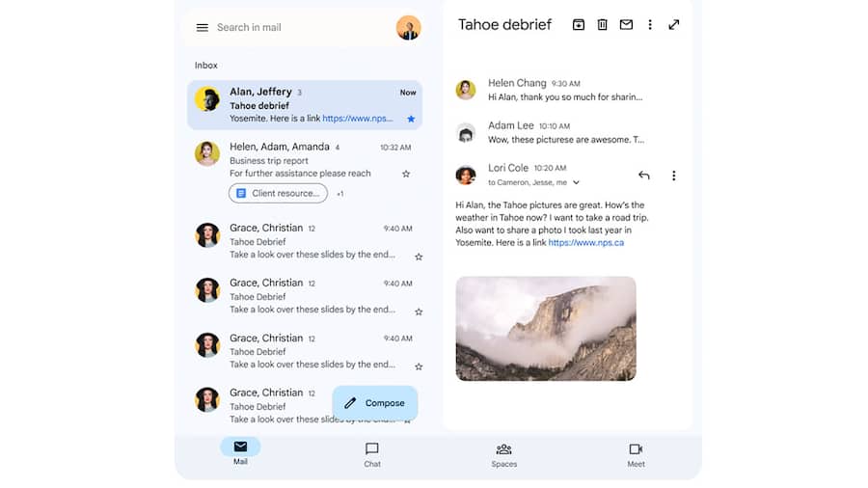Expand recipients list under Lori Cole
This screenshot has height=488, width=868.
[577, 182]
